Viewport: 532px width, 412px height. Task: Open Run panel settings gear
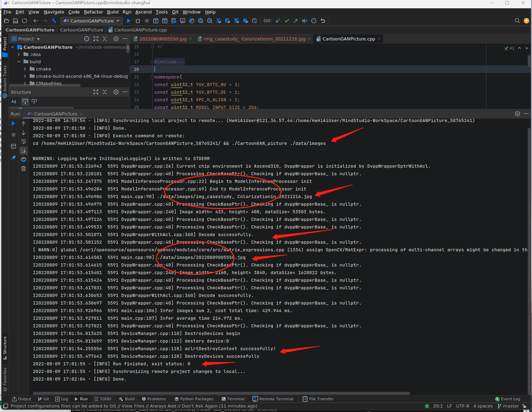click(517, 114)
